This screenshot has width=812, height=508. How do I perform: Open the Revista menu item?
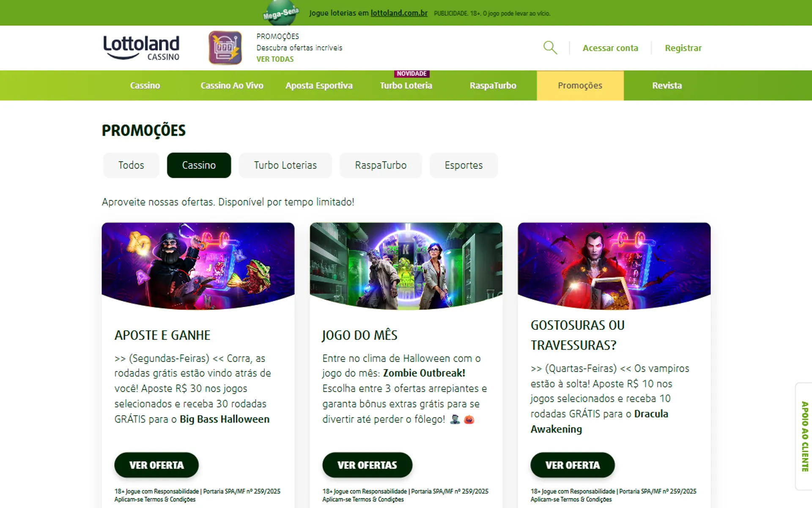[667, 86]
